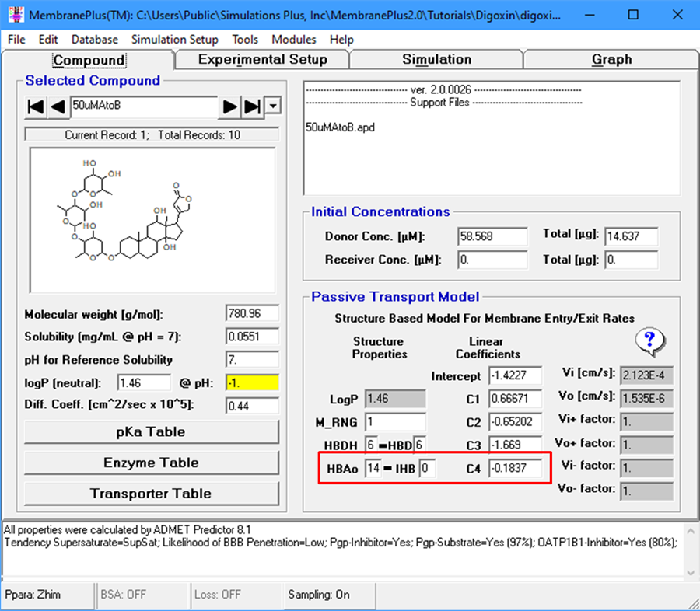Open the compound record dropdown arrow
The image size is (700, 611).
point(273,106)
